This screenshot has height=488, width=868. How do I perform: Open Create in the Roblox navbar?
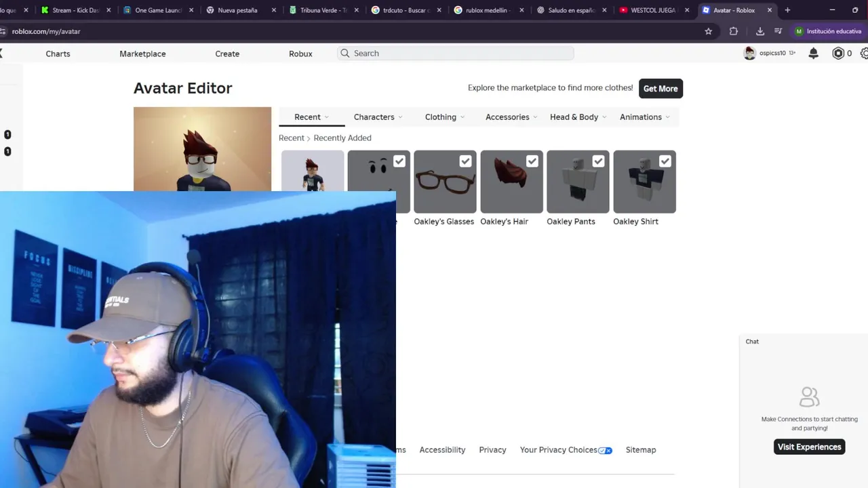[227, 54]
